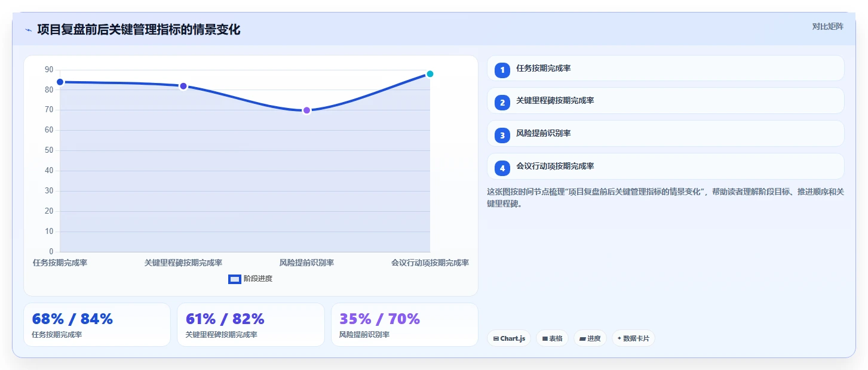Select the teal 会议行动项按期完成率 data point

tap(430, 74)
